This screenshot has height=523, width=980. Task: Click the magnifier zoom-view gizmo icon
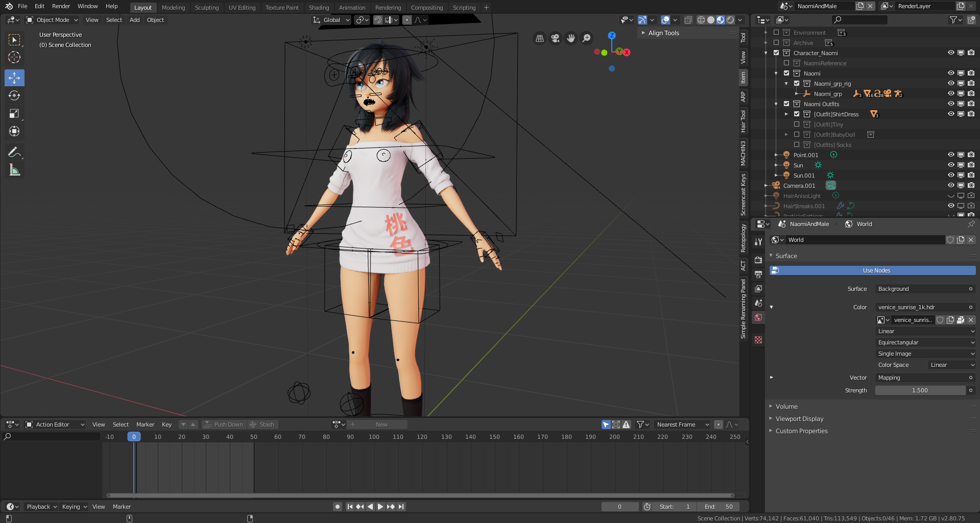click(587, 38)
